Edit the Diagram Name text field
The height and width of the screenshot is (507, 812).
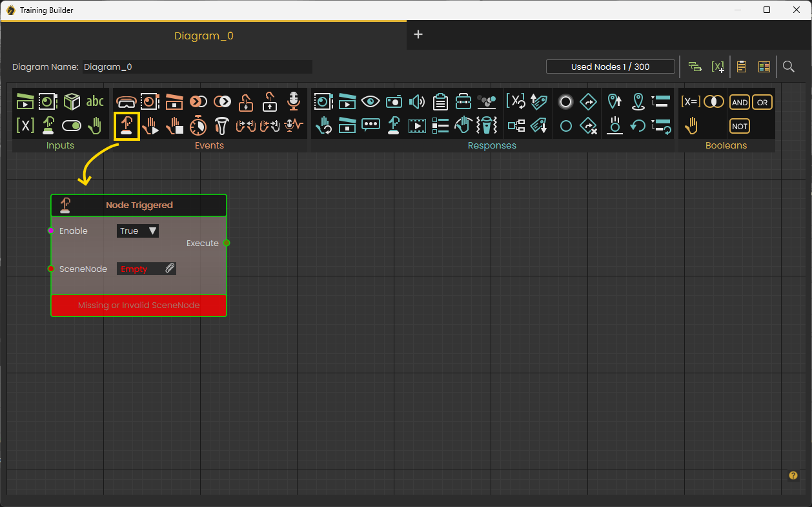198,67
